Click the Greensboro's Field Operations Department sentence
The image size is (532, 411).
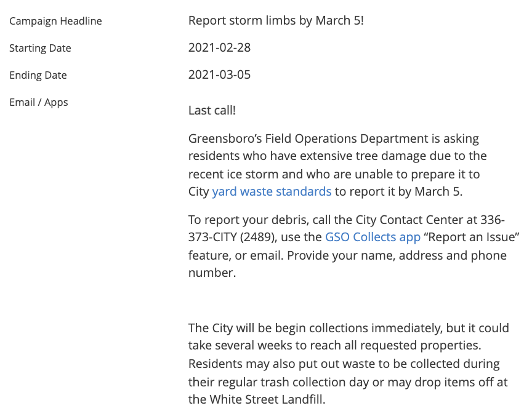coord(337,165)
